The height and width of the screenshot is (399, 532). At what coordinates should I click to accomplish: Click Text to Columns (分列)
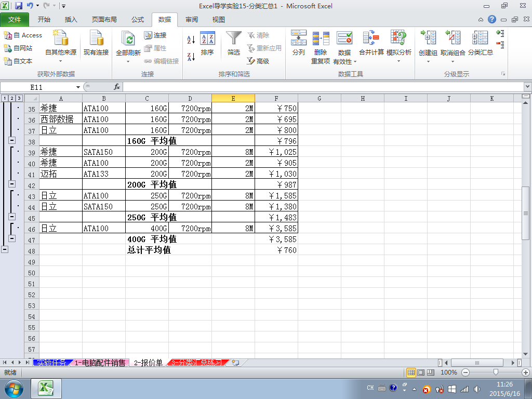(x=299, y=43)
